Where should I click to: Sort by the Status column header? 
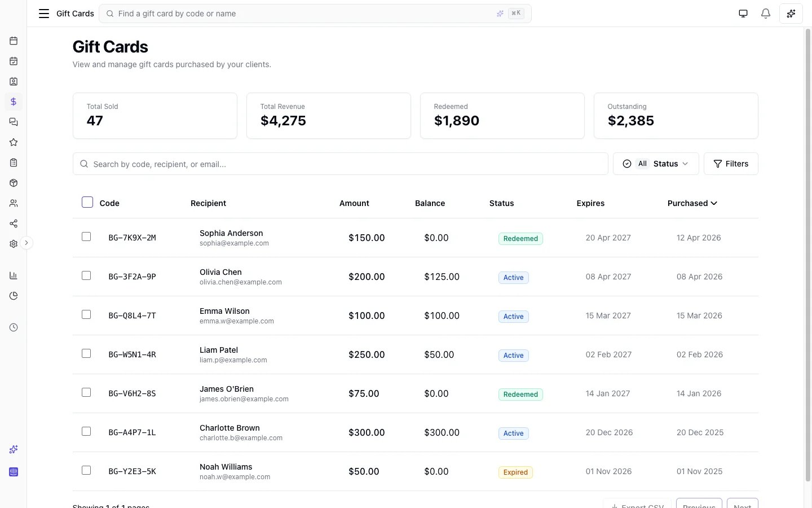(501, 203)
